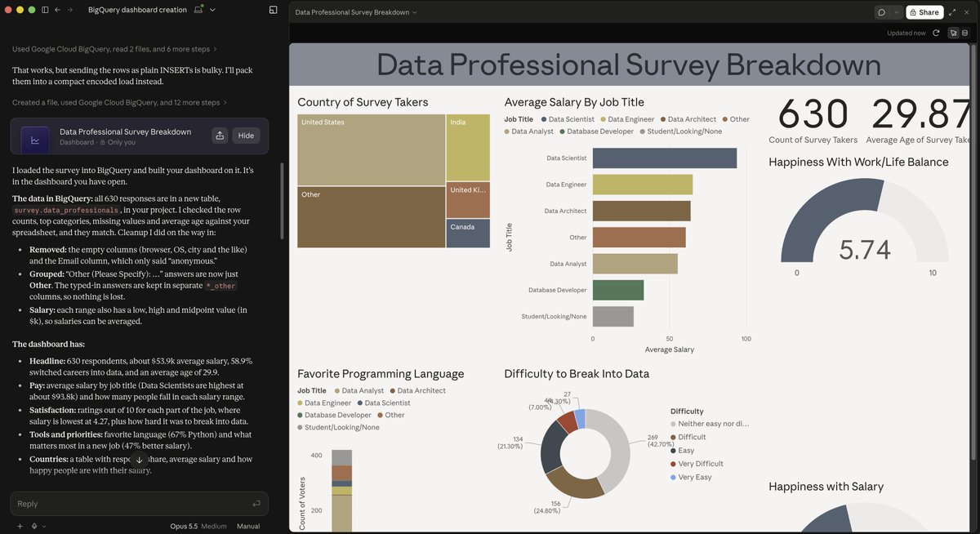The width and height of the screenshot is (980, 534).
Task: Open the Data Professional Survey Breakdown card title
Action: pyautogui.click(x=125, y=131)
